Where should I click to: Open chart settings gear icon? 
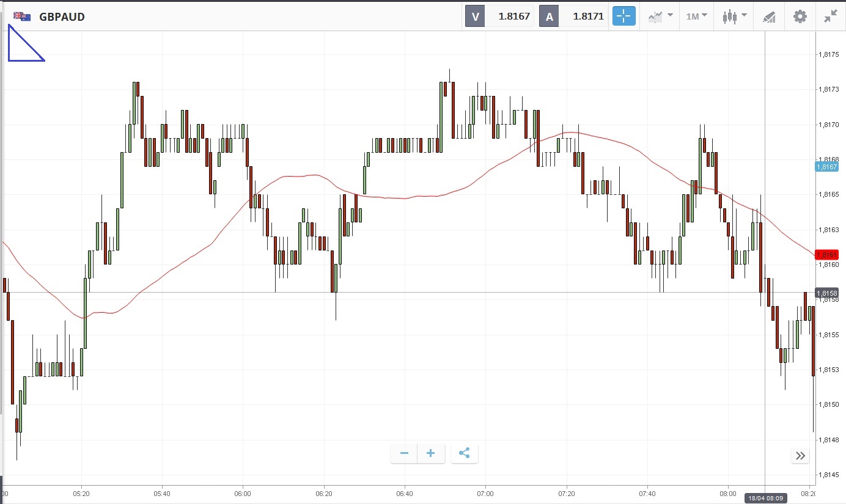pos(800,16)
